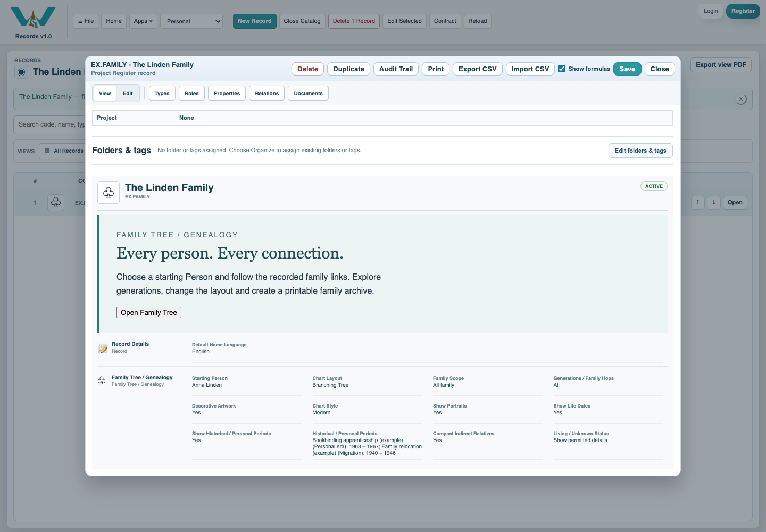766x532 pixels.
Task: Click the Record Details notepad icon
Action: 103,348
